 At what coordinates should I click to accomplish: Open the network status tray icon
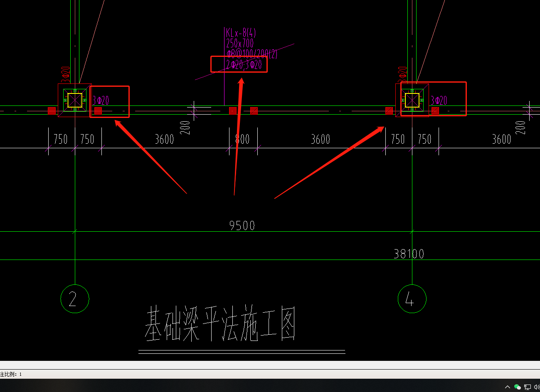pyautogui.click(x=528, y=387)
